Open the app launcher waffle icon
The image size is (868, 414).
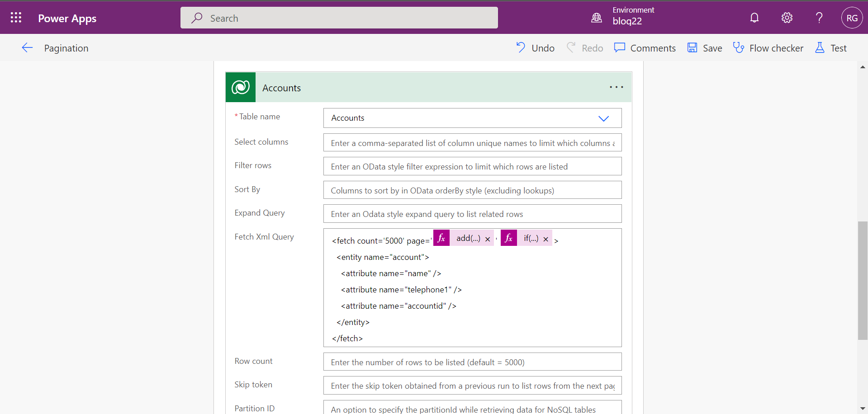[x=16, y=18]
